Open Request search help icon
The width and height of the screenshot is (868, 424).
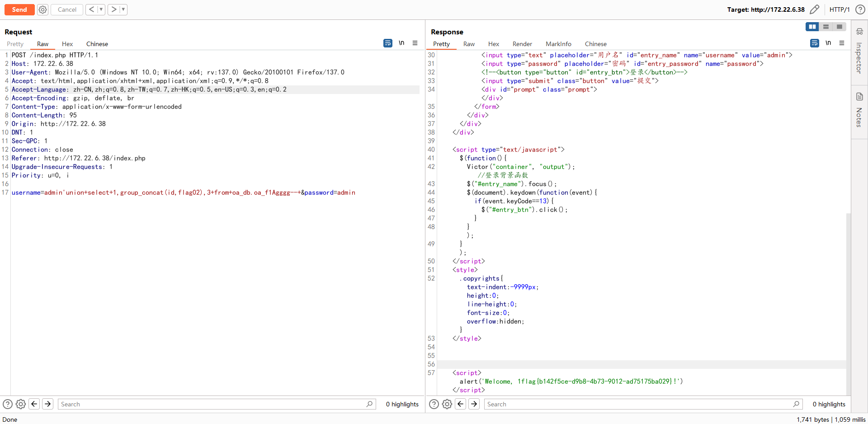click(x=8, y=404)
